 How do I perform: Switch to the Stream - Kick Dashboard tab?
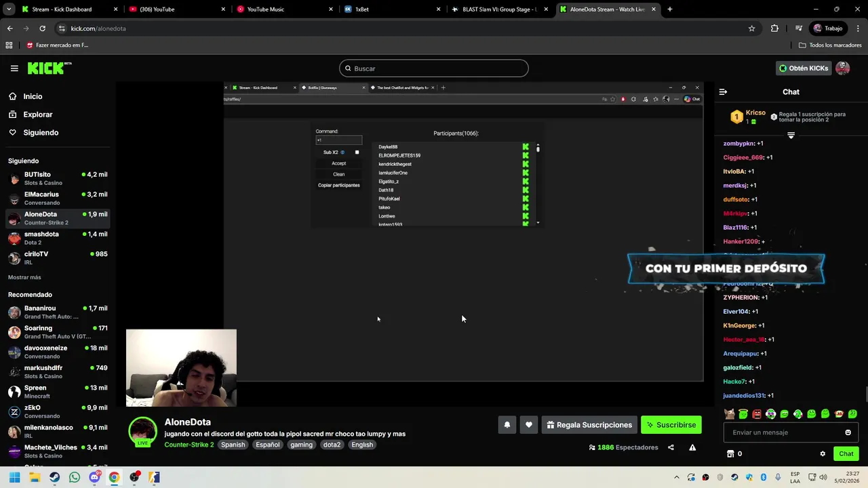[70, 9]
